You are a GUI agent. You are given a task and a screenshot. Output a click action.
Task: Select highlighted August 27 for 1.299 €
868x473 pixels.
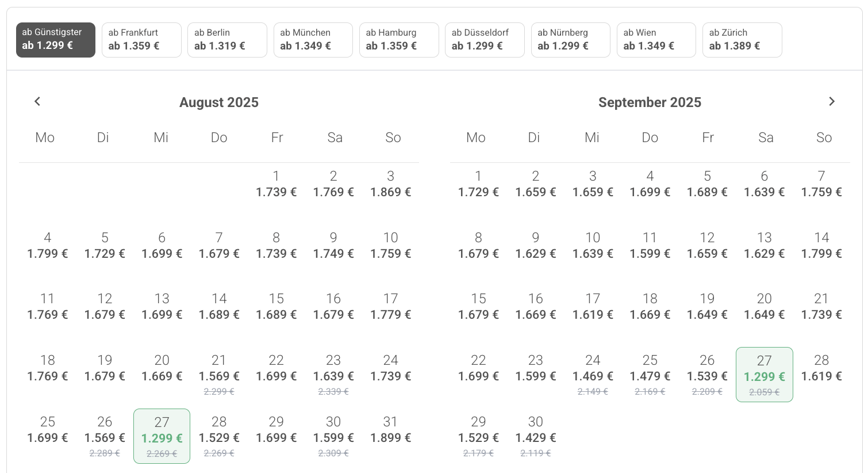pos(162,436)
